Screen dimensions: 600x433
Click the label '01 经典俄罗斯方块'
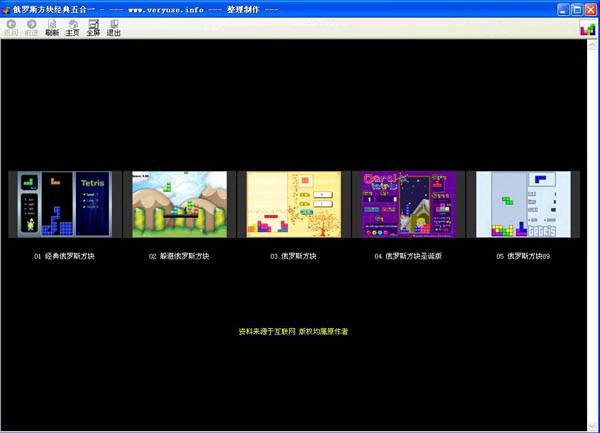[64, 256]
